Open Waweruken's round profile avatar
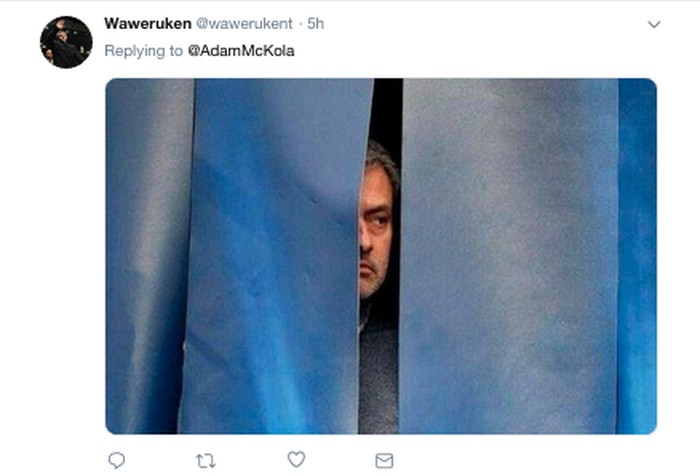This screenshot has height=476, width=700. coord(66,42)
